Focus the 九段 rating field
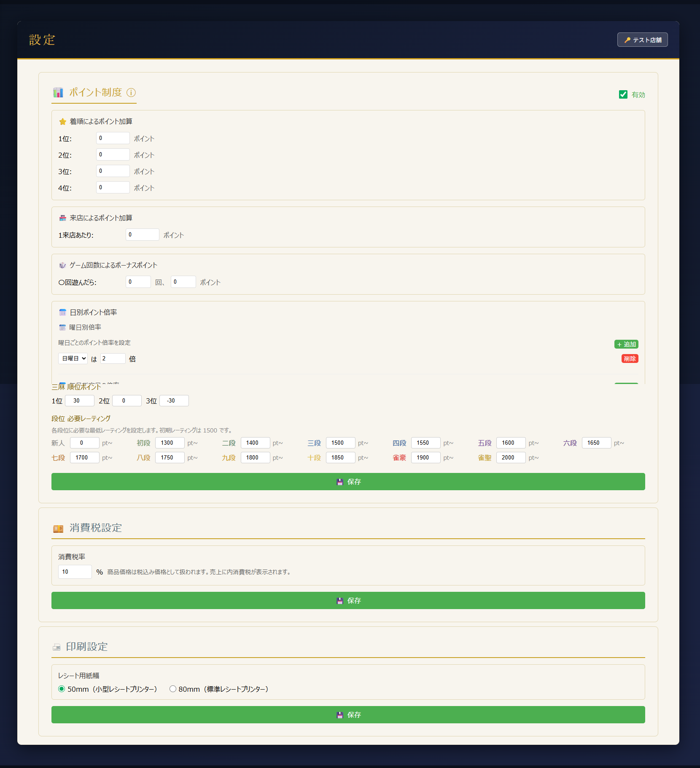700x768 pixels. [x=256, y=458]
